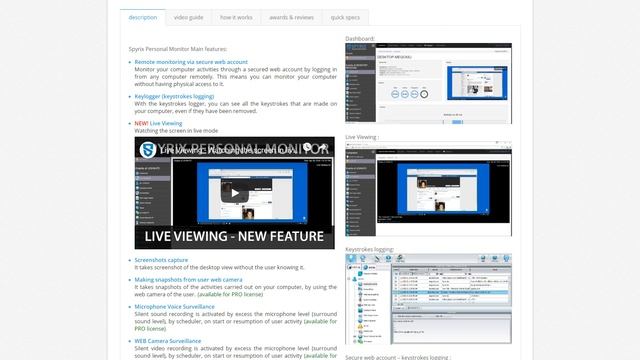The height and width of the screenshot is (360, 640).
Task: Enlarge the Live Viewing screenshot thumbnail
Action: pyautogui.click(x=429, y=189)
